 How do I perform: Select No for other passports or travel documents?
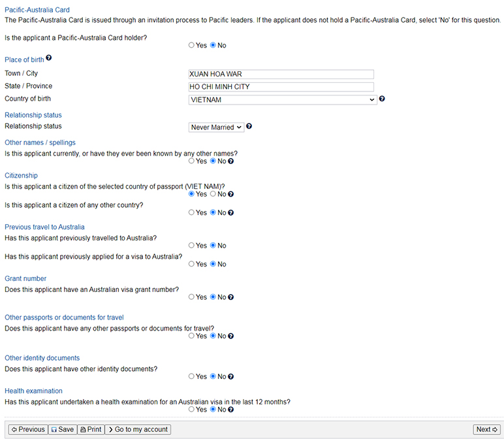click(213, 336)
